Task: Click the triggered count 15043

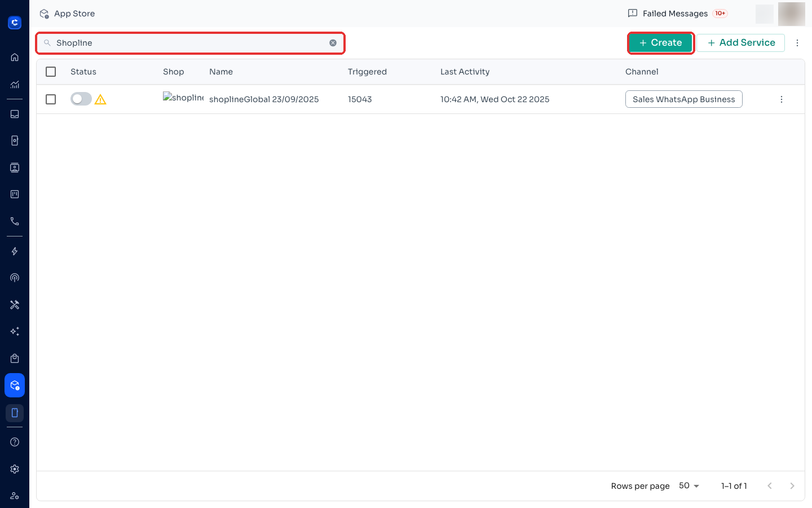Action: [x=360, y=99]
